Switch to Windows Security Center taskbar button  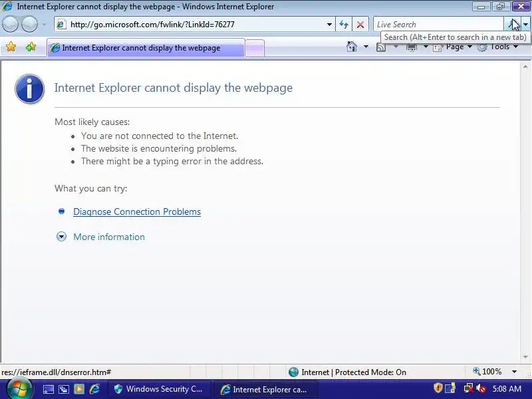[158, 389]
